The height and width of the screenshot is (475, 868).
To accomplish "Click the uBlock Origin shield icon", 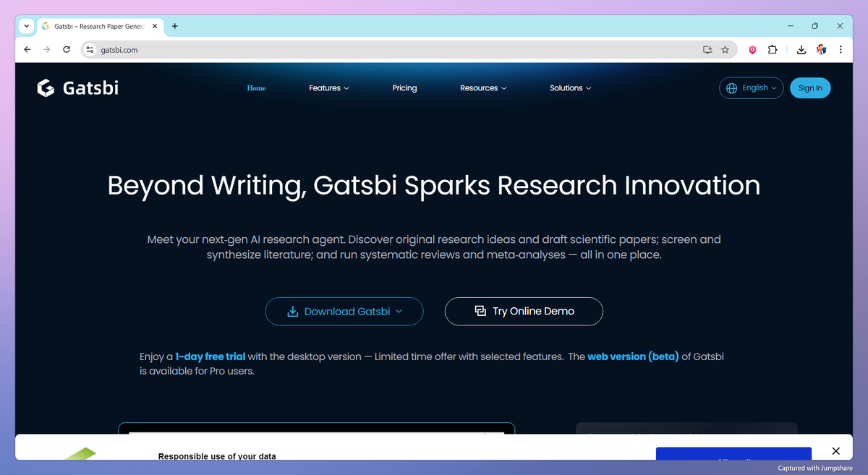I will 752,50.
